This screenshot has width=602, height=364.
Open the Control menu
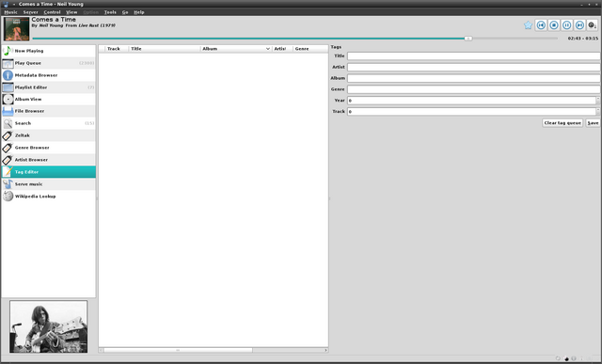[x=53, y=12]
